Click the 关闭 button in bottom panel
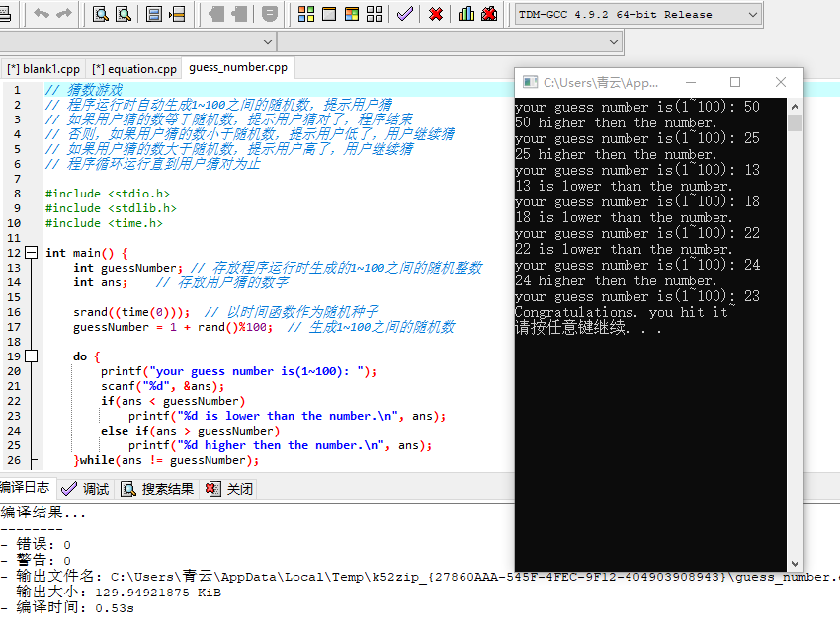This screenshot has width=840, height=632. point(229,489)
